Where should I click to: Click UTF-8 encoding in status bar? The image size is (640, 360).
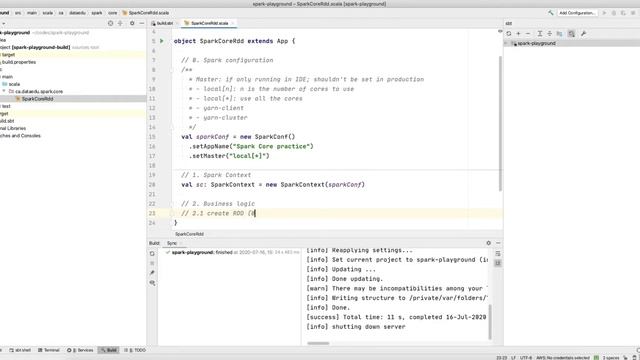pyautogui.click(x=526, y=358)
